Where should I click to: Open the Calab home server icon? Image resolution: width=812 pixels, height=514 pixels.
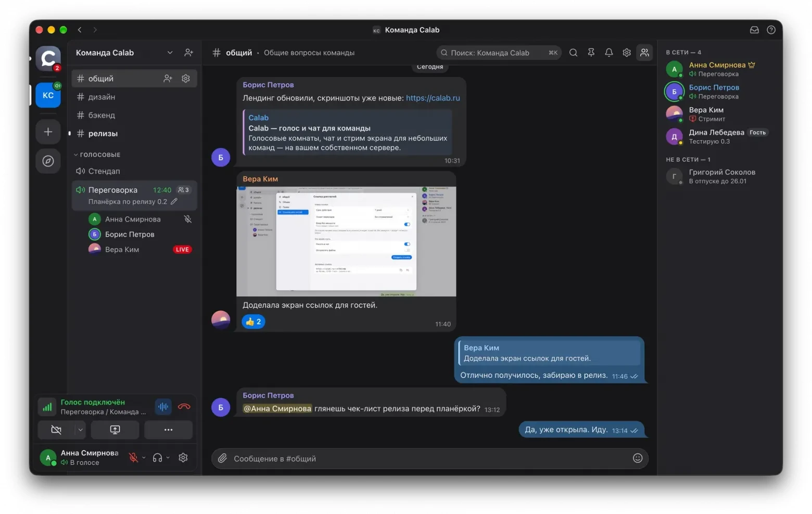tap(48, 58)
